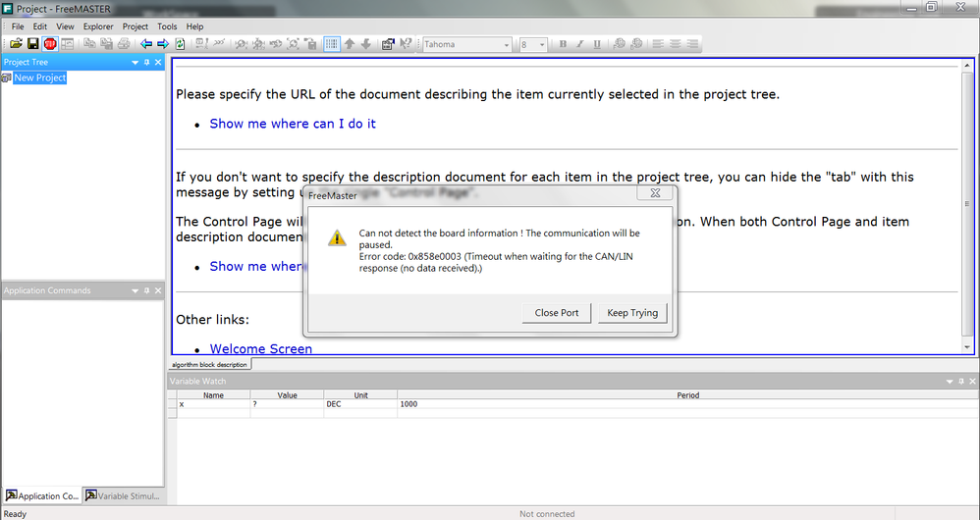Toggle the red STOP communication button
This screenshot has width=980, height=520.
(x=50, y=44)
